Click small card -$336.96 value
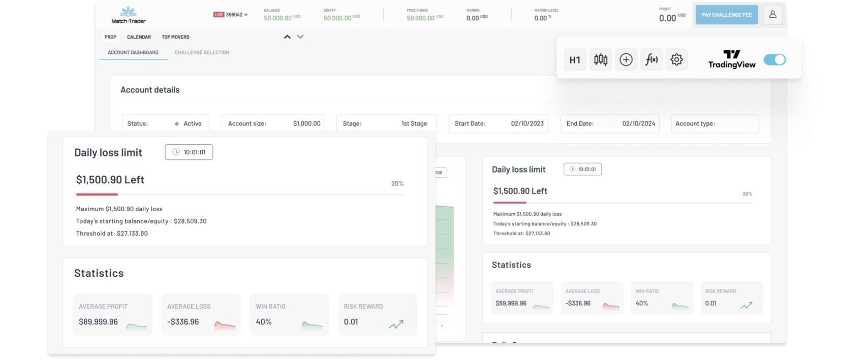Screen dimensions: 868x360 click(578, 303)
